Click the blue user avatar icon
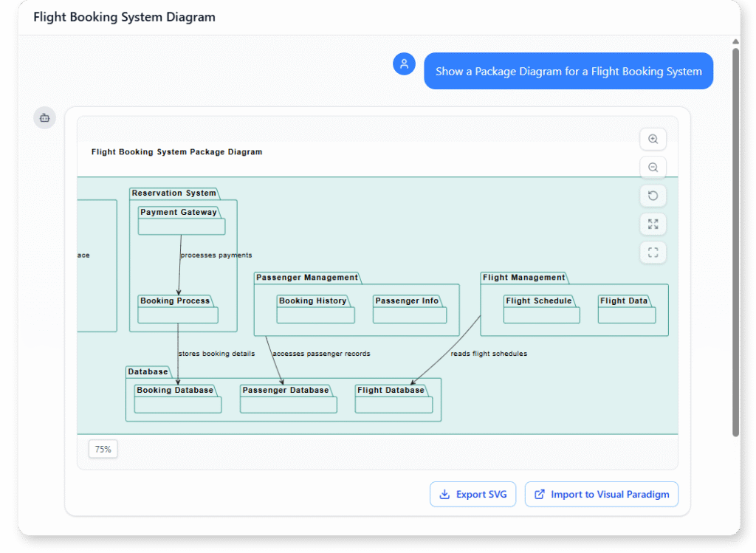The width and height of the screenshot is (756, 553). (x=404, y=63)
